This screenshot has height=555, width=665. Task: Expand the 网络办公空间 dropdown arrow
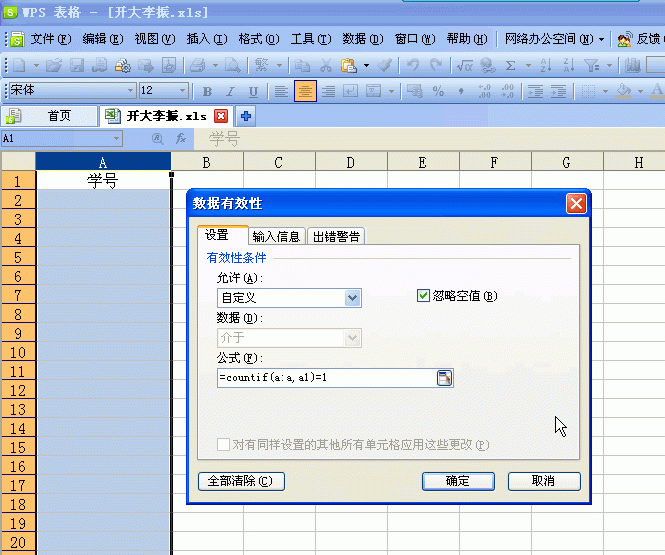coord(601,39)
